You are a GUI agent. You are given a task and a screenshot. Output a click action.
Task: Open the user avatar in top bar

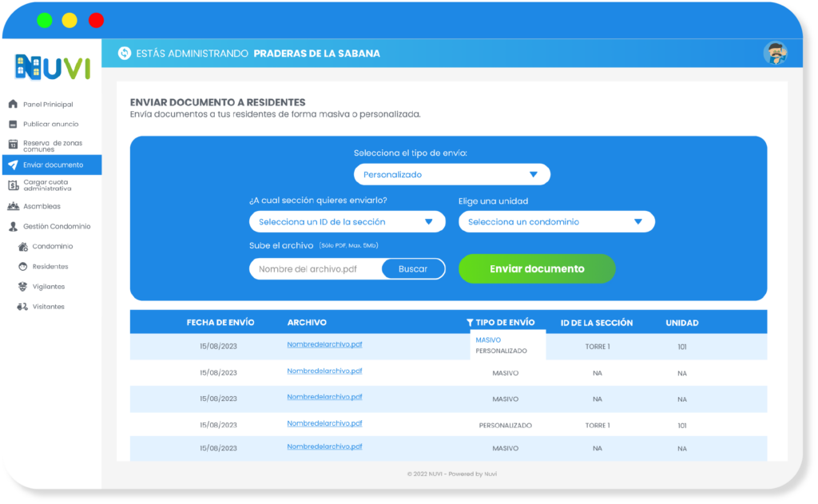point(774,54)
